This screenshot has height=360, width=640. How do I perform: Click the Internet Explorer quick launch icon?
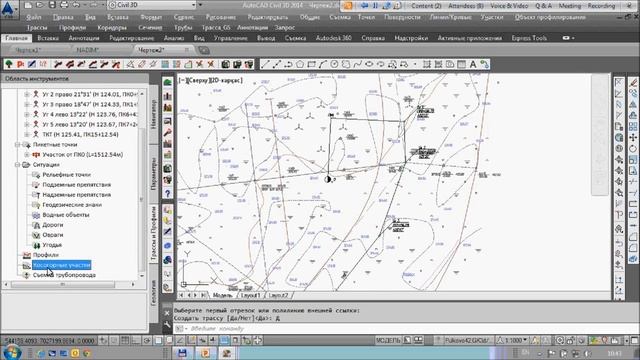(x=41, y=353)
